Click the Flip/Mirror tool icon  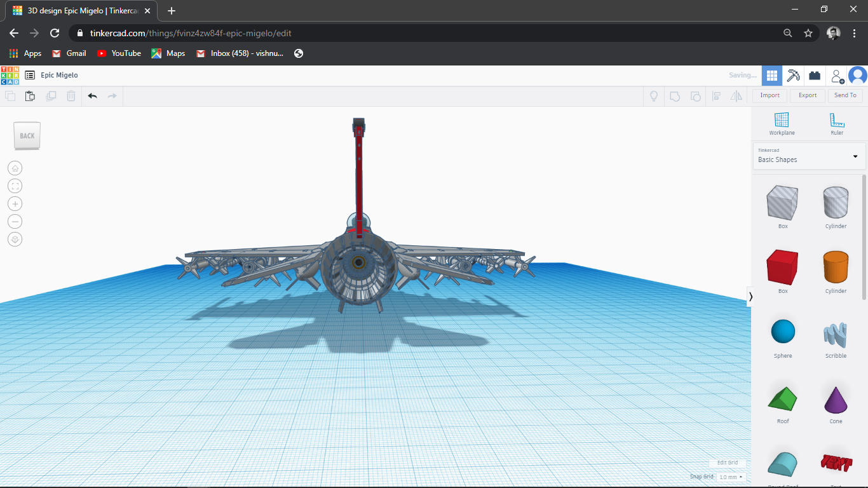click(x=736, y=96)
